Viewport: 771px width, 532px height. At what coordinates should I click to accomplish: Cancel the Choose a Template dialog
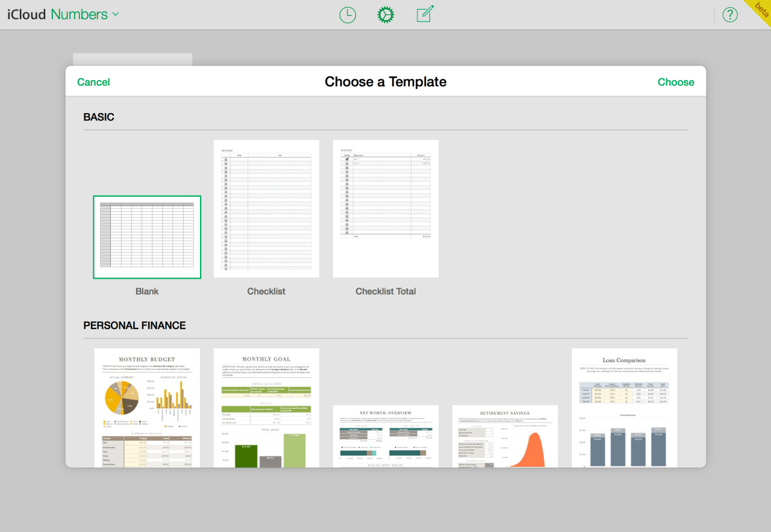(93, 82)
